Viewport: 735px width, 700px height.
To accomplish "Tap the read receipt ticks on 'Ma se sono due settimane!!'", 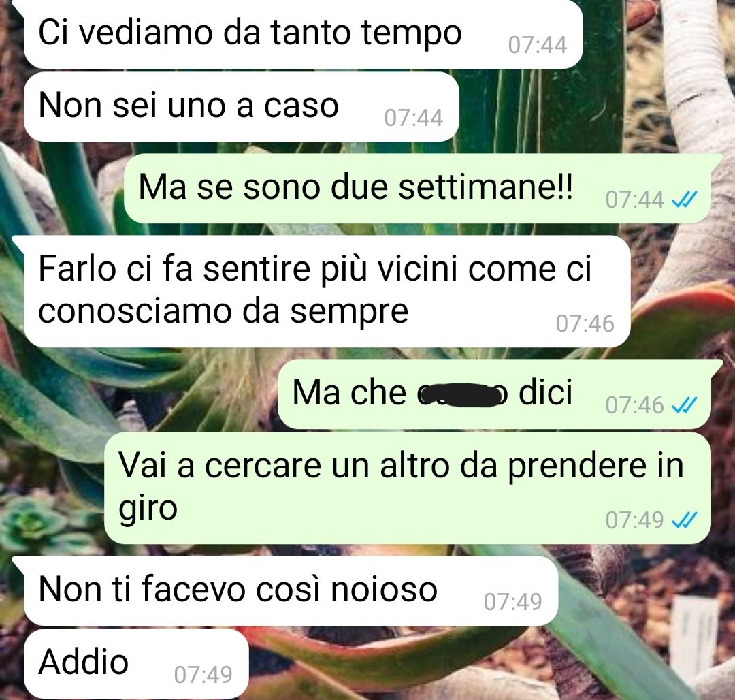I will (685, 200).
